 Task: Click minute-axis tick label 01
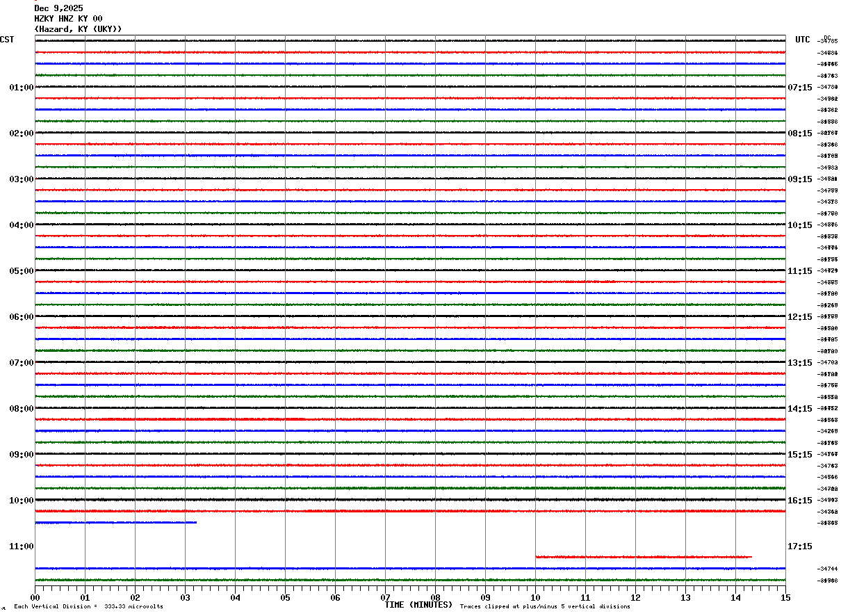pyautogui.click(x=85, y=597)
